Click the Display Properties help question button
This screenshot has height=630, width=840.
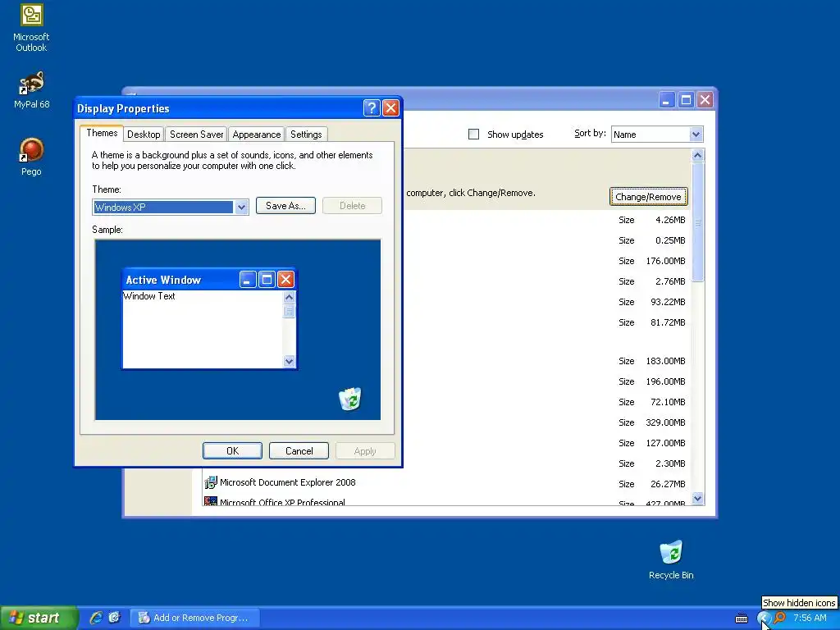tap(372, 107)
